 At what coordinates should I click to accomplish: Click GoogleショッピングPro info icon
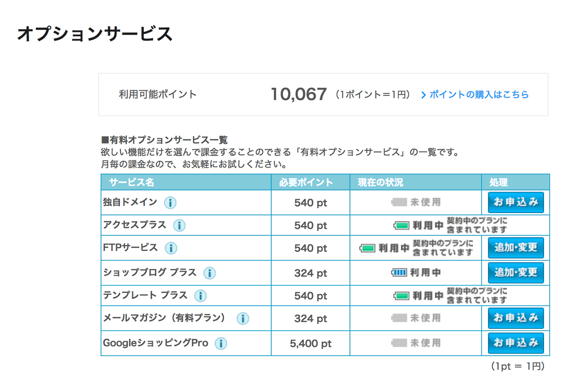point(221,343)
